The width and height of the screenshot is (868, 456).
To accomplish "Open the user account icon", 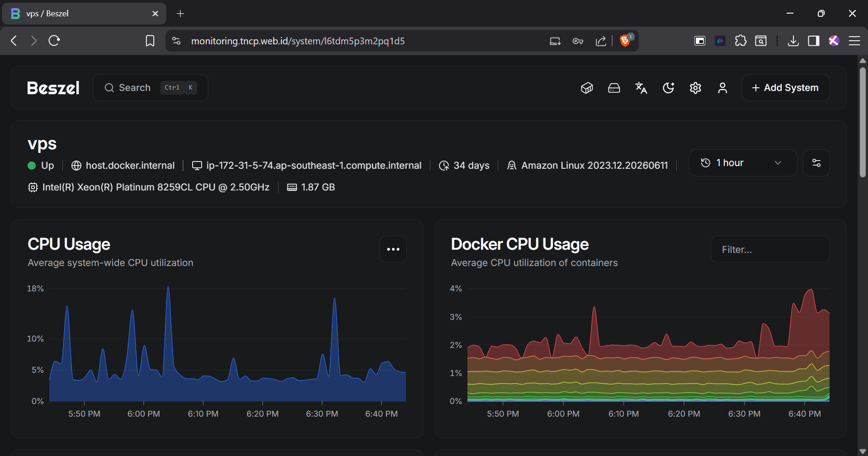I will click(x=722, y=88).
